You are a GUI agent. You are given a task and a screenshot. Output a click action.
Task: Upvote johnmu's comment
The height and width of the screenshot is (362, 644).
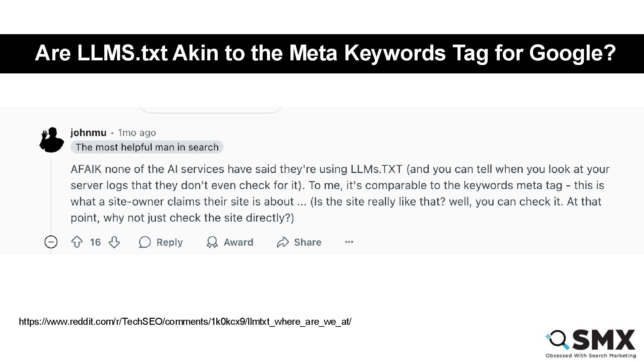coord(77,242)
